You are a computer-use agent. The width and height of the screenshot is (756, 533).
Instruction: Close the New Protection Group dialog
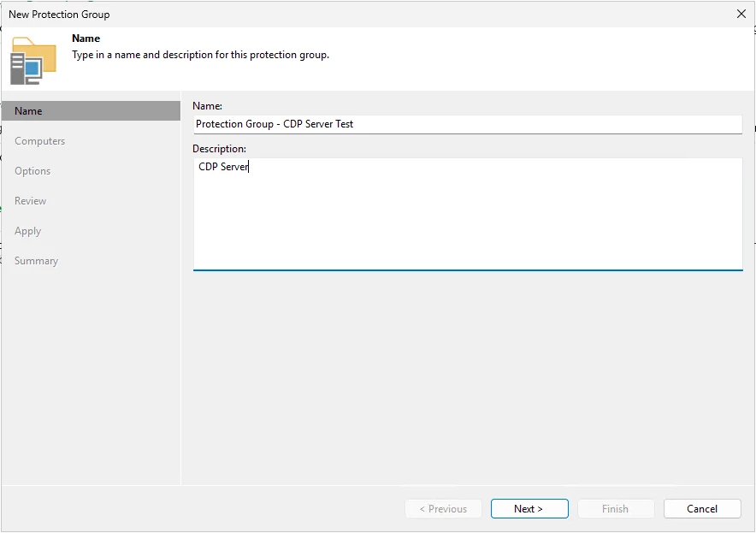click(x=741, y=14)
